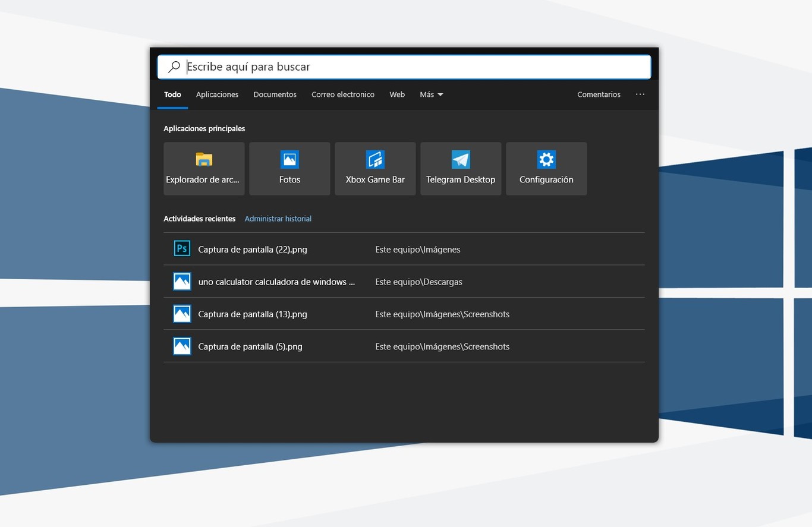Select the Todo tab

(x=172, y=94)
